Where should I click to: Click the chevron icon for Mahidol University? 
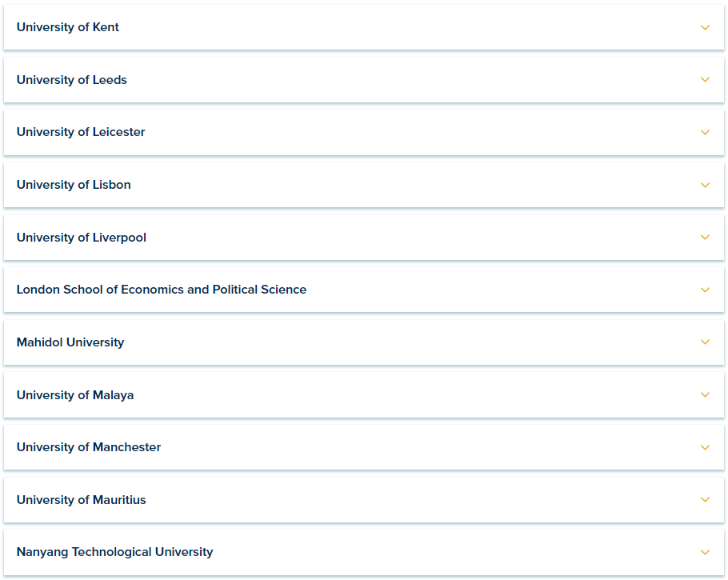point(705,342)
